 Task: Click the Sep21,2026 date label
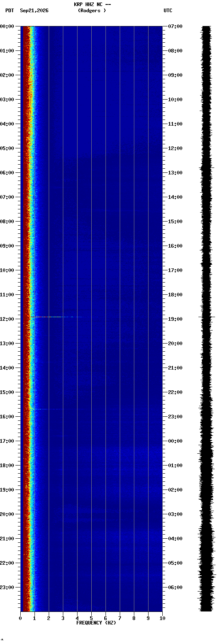pyautogui.click(x=34, y=11)
